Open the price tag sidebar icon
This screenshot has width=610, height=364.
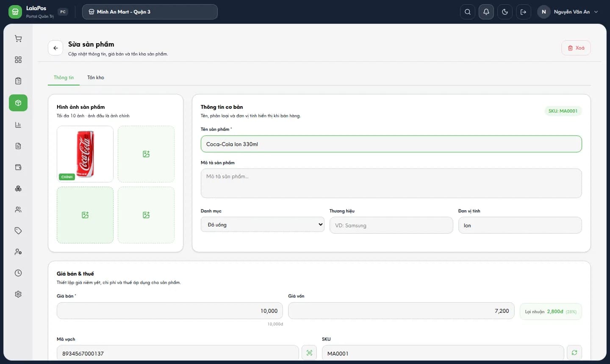click(18, 231)
